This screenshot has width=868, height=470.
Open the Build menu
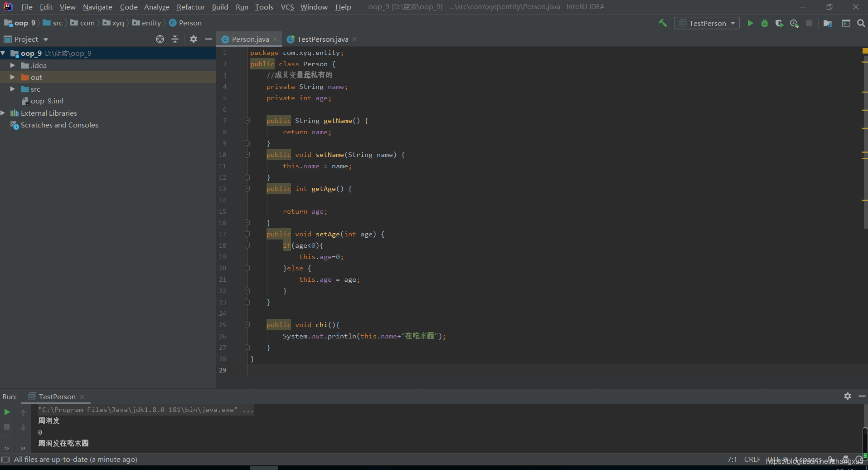(220, 7)
